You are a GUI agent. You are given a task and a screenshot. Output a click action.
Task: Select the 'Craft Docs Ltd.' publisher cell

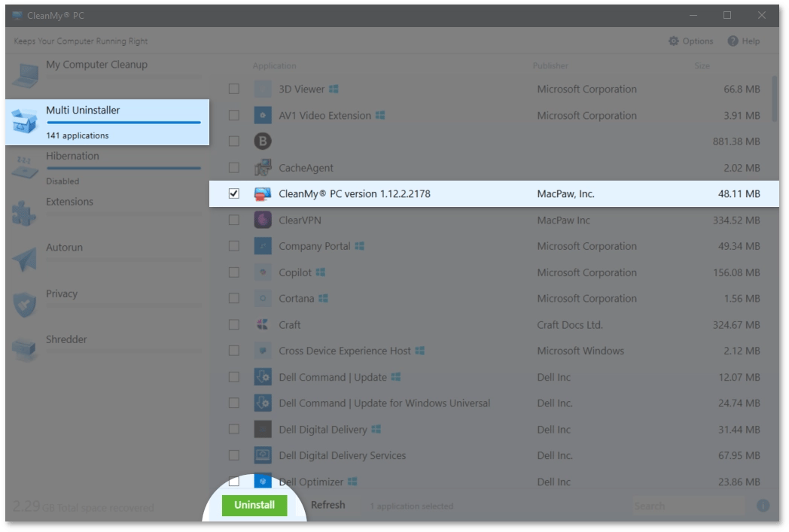570,325
